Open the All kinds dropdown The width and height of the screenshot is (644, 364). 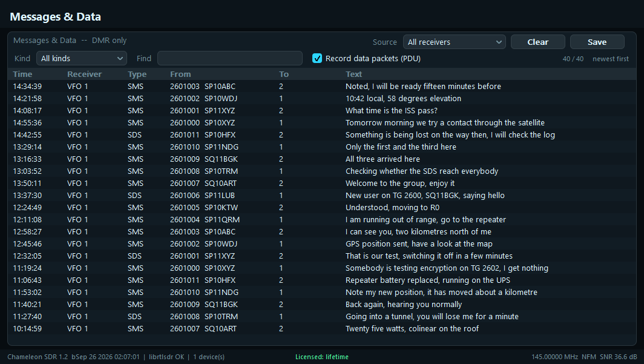82,58
